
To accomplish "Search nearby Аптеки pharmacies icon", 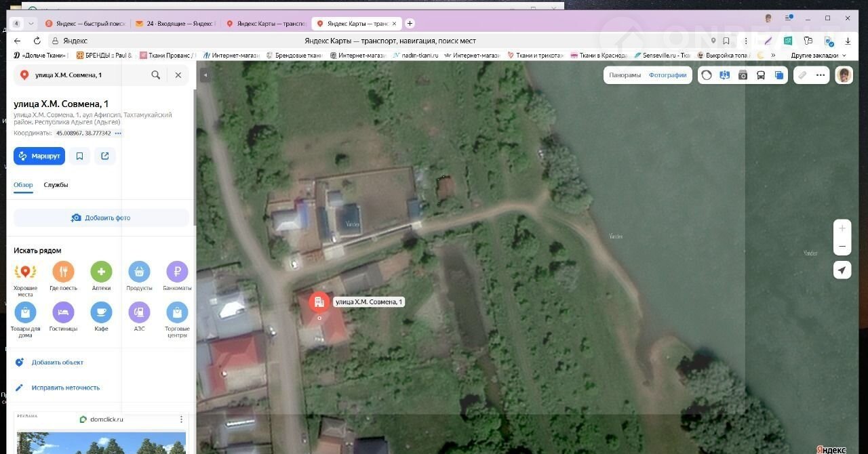I will pyautogui.click(x=101, y=272).
